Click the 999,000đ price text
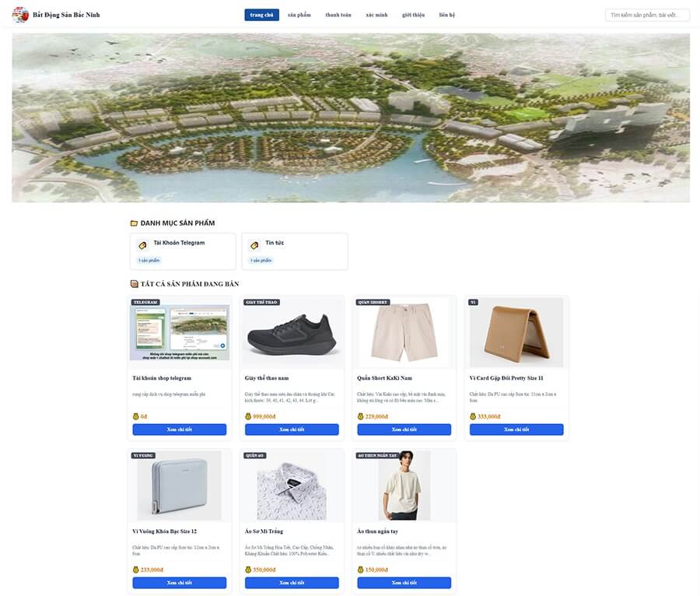The height and width of the screenshot is (596, 700). click(264, 416)
